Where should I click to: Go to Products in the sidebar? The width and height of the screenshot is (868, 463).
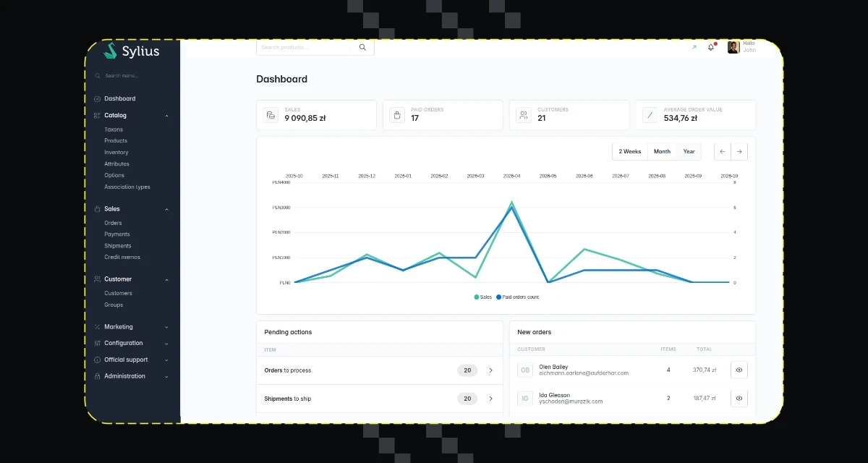pos(116,141)
